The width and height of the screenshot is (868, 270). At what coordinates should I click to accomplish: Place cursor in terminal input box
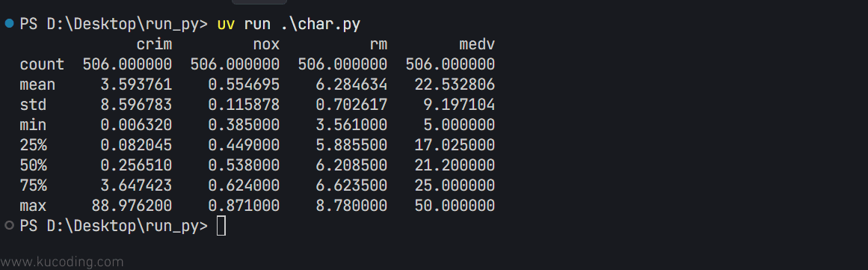pos(221,226)
